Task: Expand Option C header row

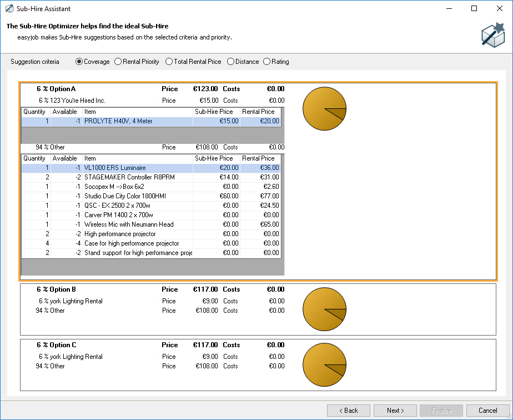Action: (62, 345)
